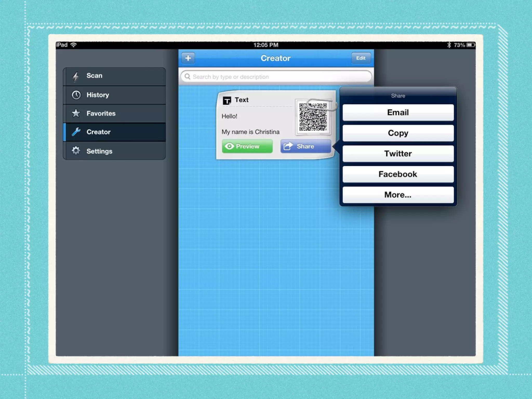Tap the plus icon to add code

point(188,58)
